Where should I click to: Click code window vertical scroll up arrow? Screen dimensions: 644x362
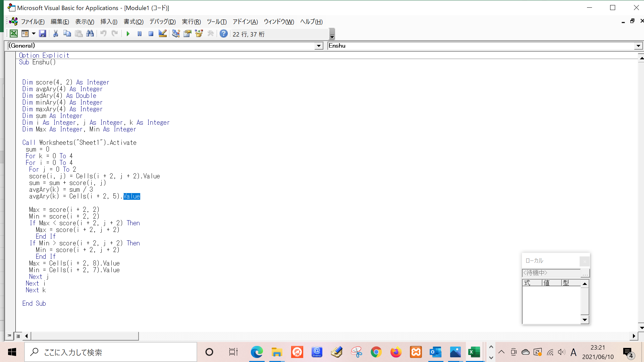(641, 58)
